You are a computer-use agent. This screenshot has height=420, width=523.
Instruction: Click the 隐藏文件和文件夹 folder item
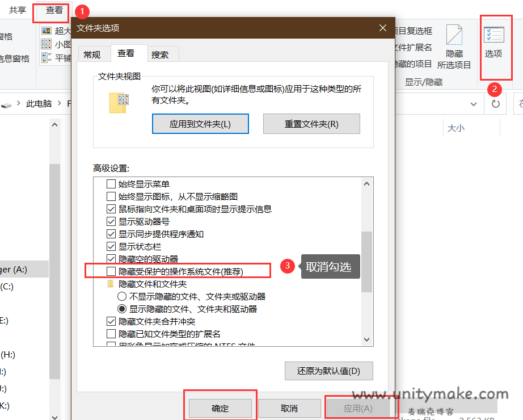152,284
